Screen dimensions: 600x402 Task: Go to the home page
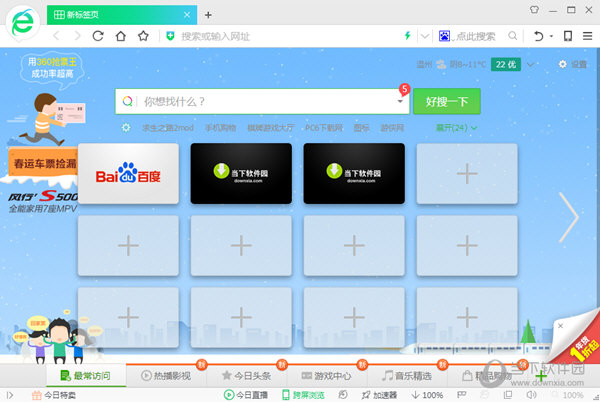(121, 36)
